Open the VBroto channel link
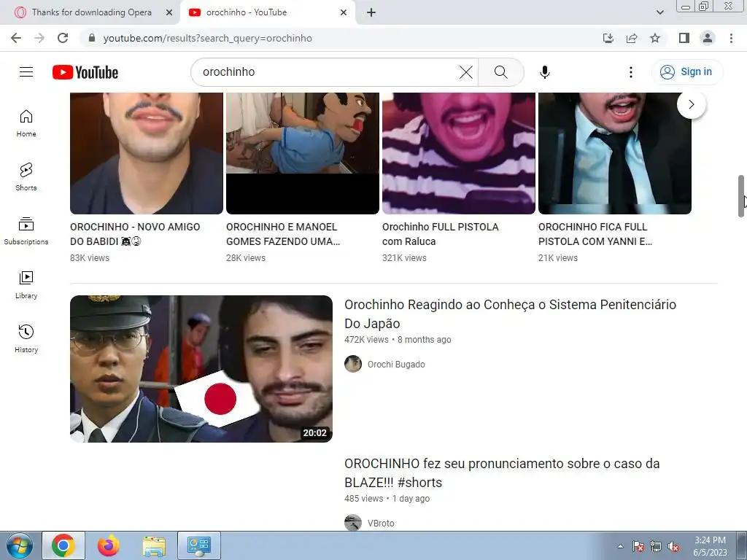 point(381,524)
